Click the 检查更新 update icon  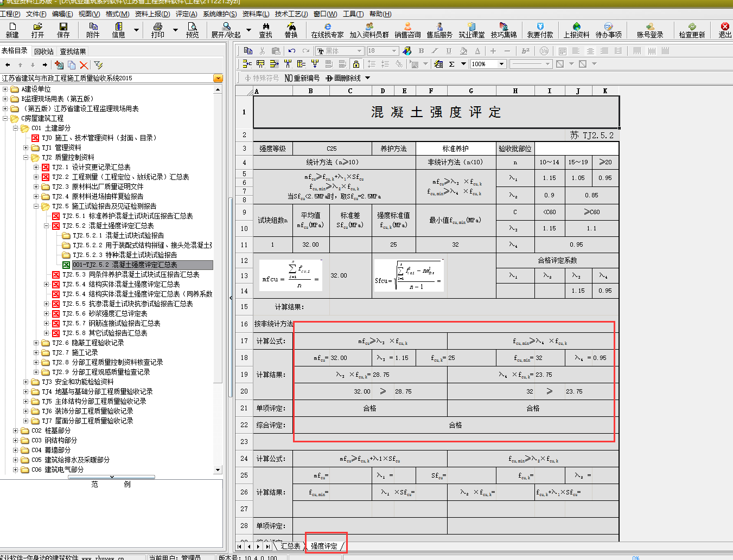[692, 30]
